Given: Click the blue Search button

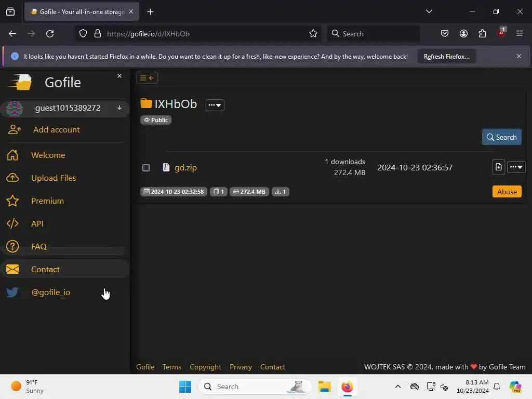Looking at the screenshot, I should (x=501, y=137).
